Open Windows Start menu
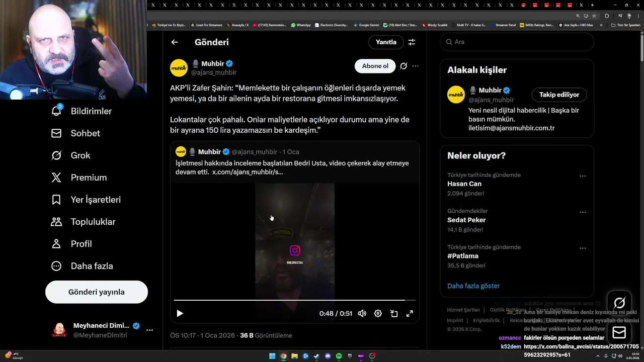The width and height of the screenshot is (644, 362). tap(272, 356)
